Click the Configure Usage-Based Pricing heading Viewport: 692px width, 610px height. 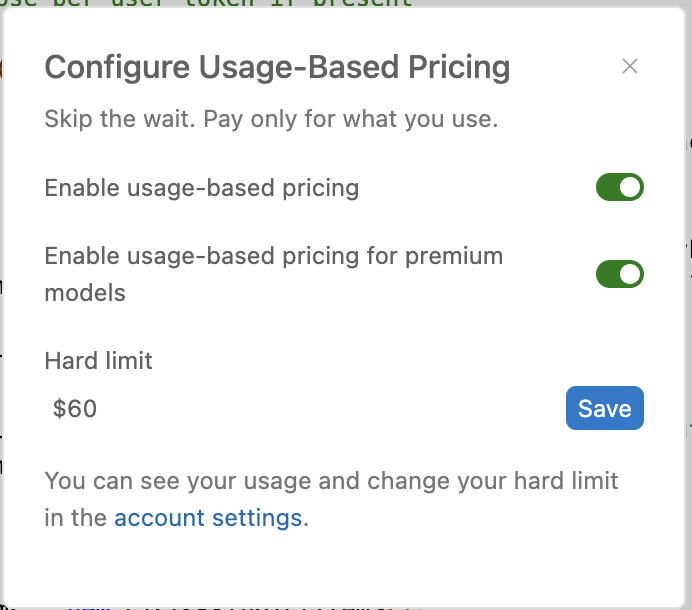[277, 67]
